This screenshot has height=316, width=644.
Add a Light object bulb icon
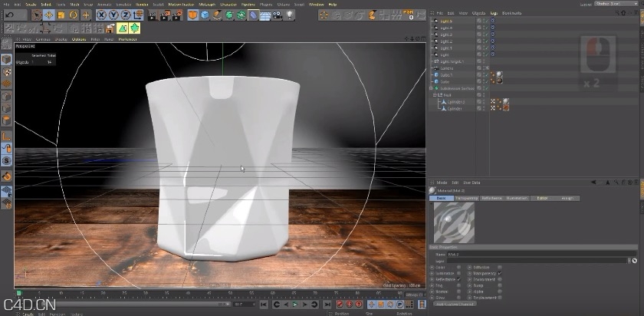(x=290, y=15)
